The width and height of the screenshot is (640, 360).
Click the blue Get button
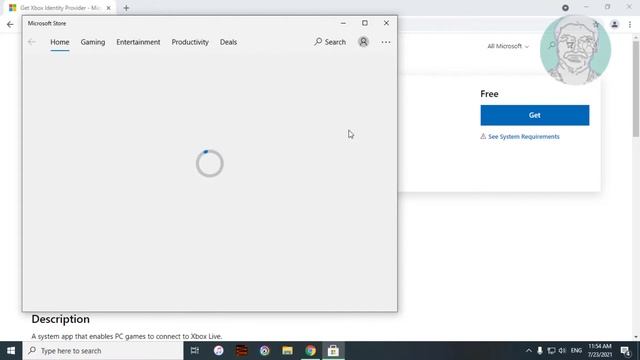[535, 115]
